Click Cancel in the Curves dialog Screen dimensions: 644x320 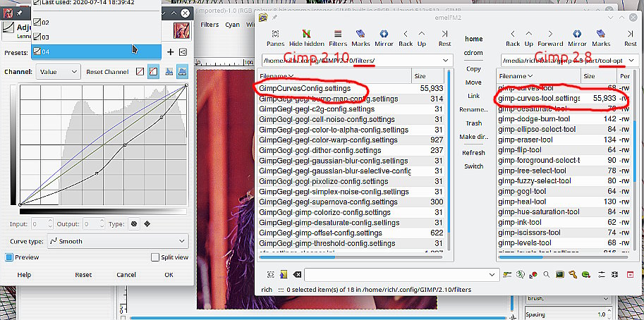pyautogui.click(x=126, y=274)
